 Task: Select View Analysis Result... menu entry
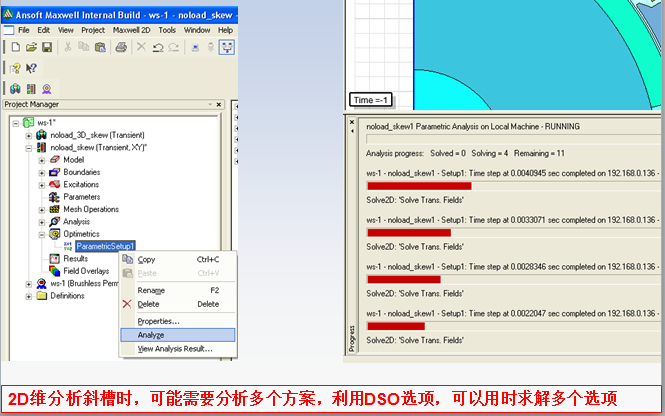178,349
